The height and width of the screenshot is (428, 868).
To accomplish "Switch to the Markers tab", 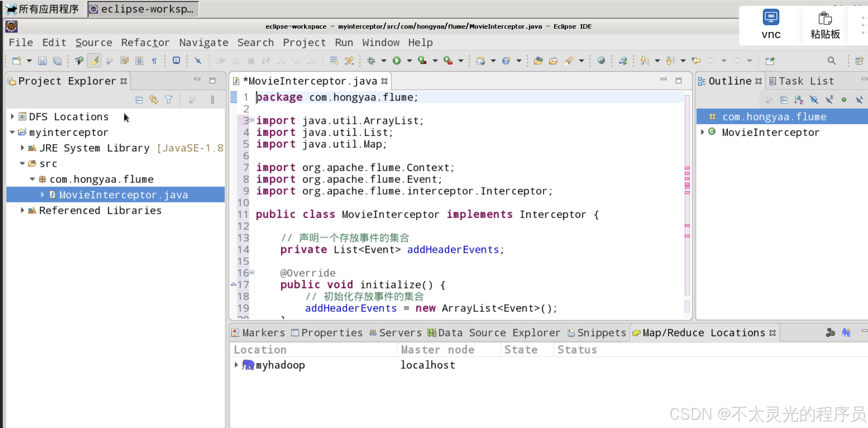I will click(258, 333).
